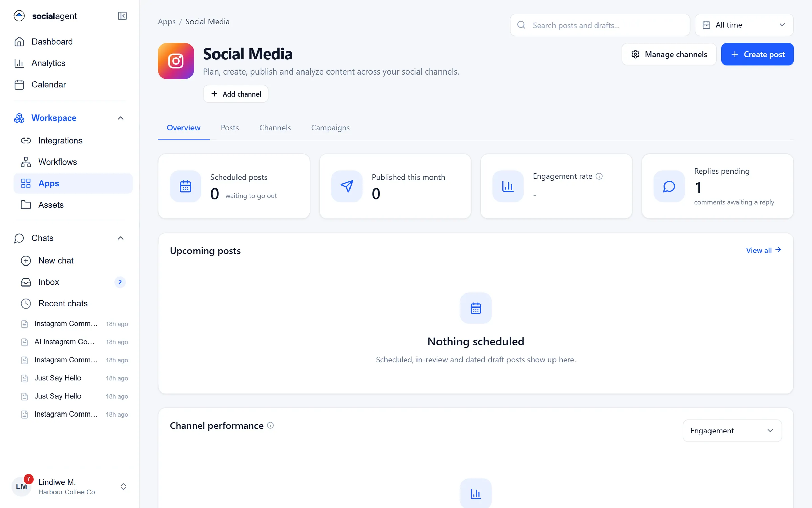Click Engagement rate info icon

599,176
